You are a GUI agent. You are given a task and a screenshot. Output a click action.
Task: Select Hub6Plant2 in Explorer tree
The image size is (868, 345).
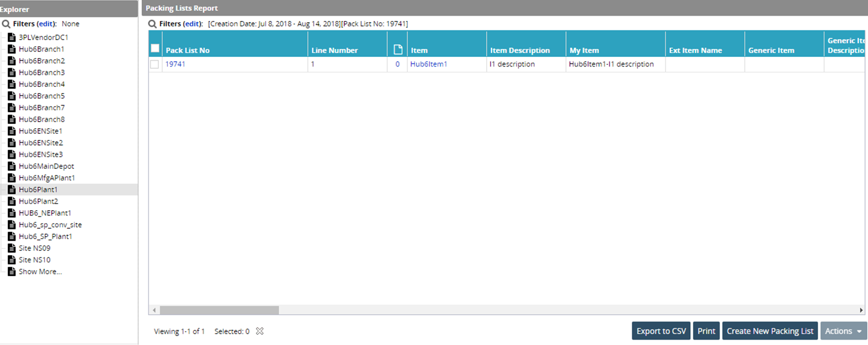[38, 201]
